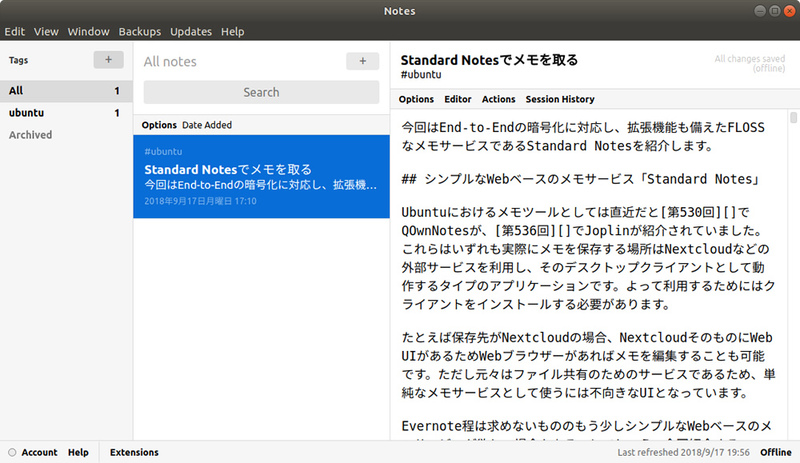Add a new tag with plus button
The image size is (800, 463).
click(x=108, y=60)
